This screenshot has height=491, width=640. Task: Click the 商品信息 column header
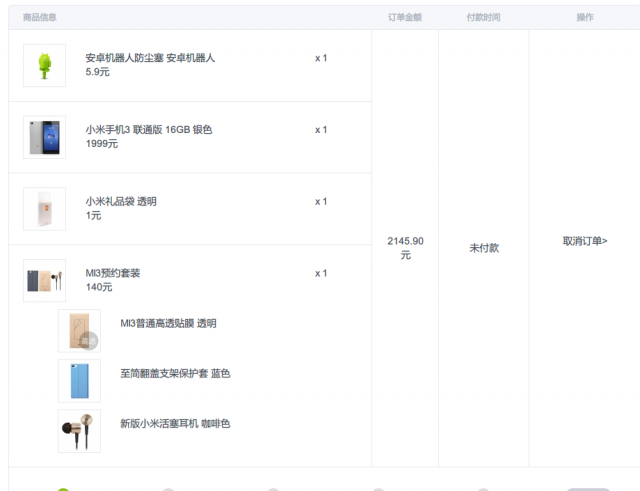click(x=40, y=17)
